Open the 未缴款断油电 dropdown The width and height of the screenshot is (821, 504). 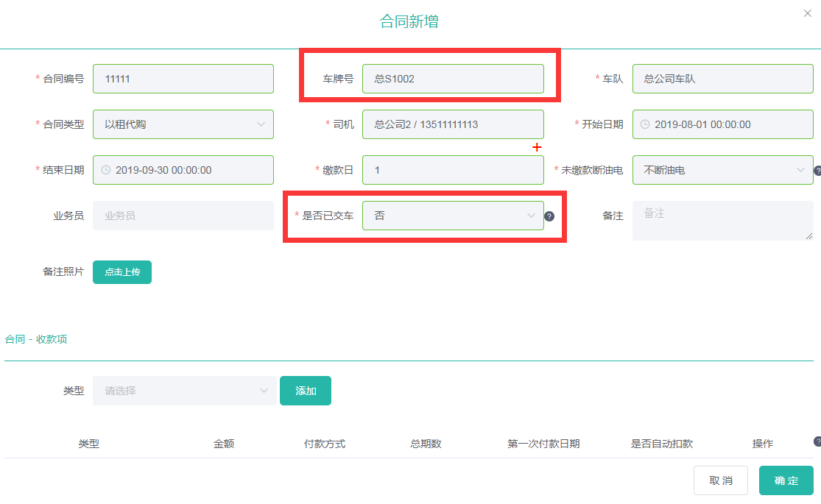pos(722,170)
